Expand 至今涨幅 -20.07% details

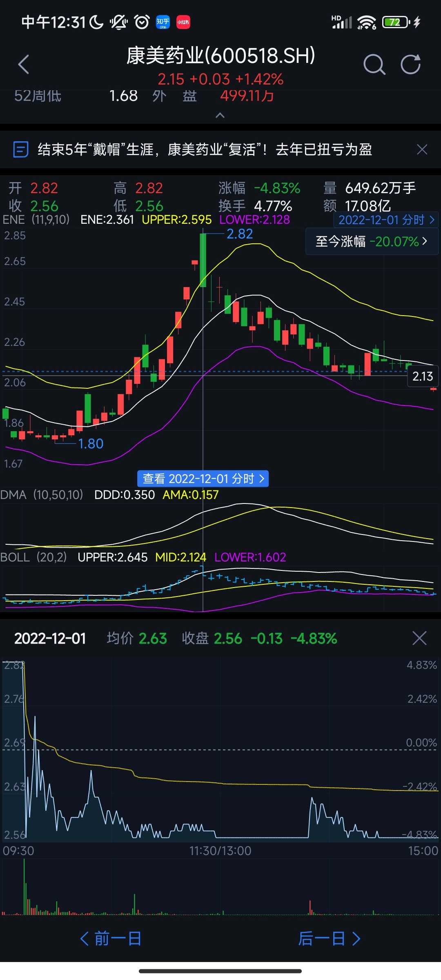(372, 241)
